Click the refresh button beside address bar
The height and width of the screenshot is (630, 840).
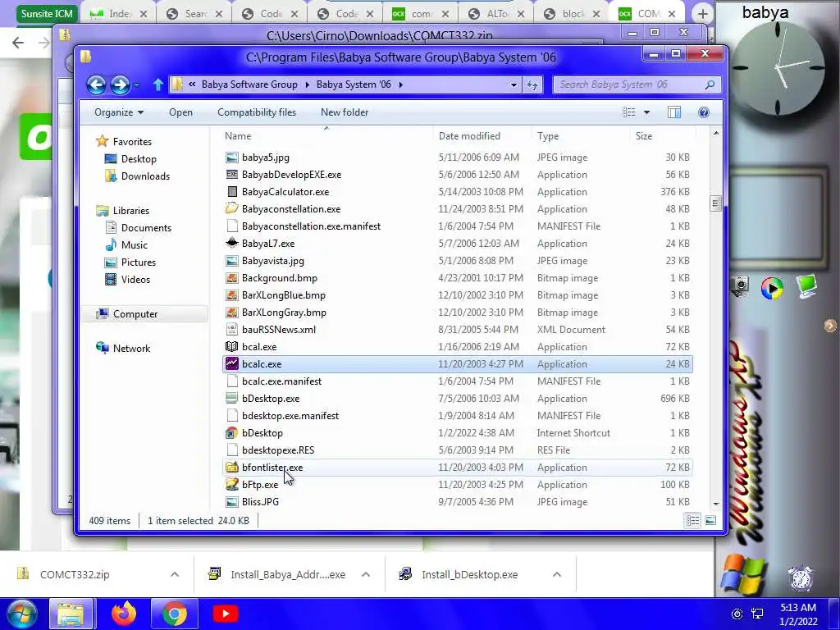click(532, 84)
